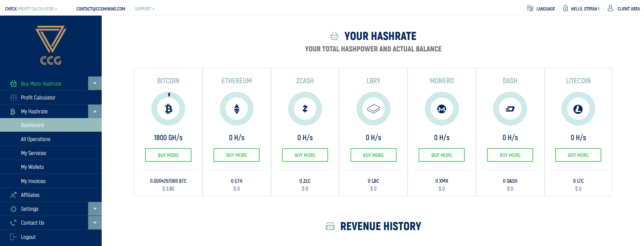Click the Bitcoin coin icon
Image resolution: width=644 pixels, height=246 pixels.
tap(168, 109)
